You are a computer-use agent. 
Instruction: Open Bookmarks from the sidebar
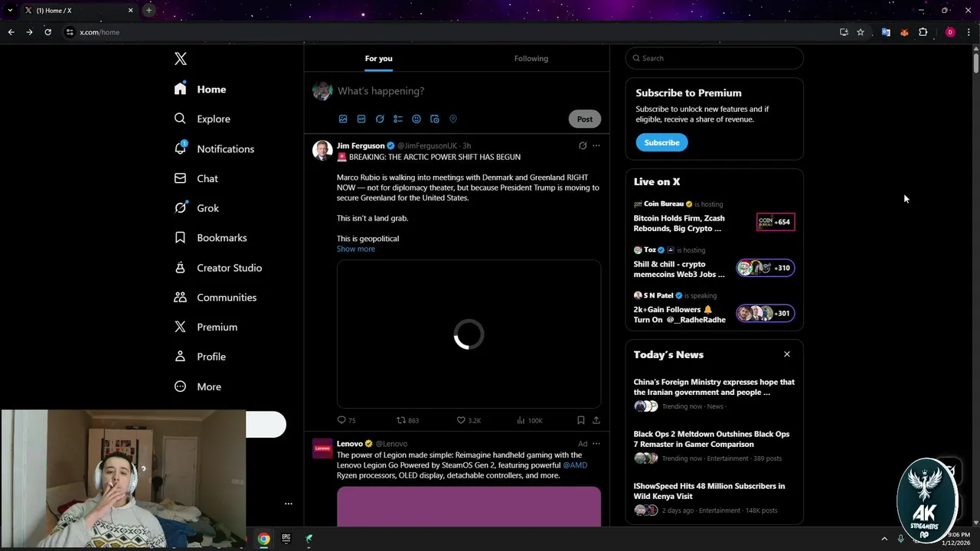pos(211,238)
